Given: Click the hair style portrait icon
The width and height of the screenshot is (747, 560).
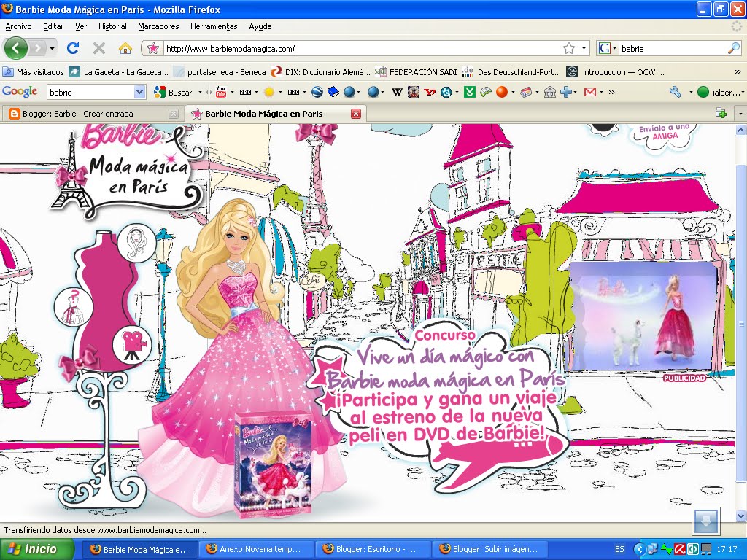Looking at the screenshot, I should pyautogui.click(x=136, y=243).
